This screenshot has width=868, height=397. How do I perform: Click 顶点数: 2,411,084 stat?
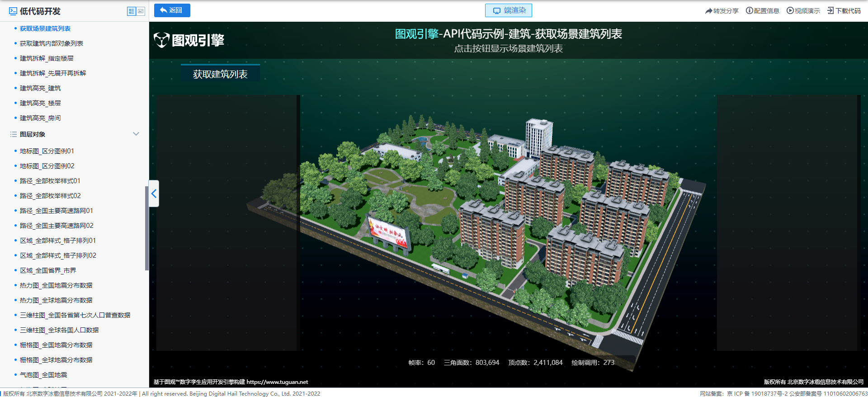(x=535, y=363)
